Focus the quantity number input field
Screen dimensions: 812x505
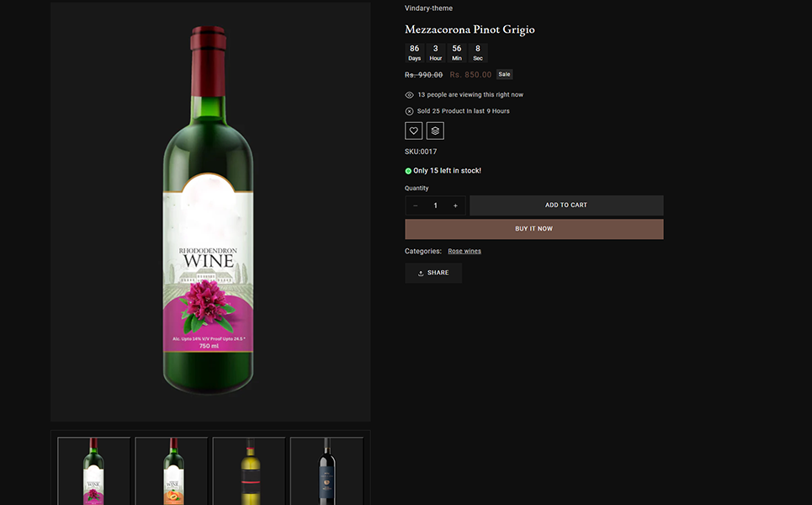[x=435, y=205]
